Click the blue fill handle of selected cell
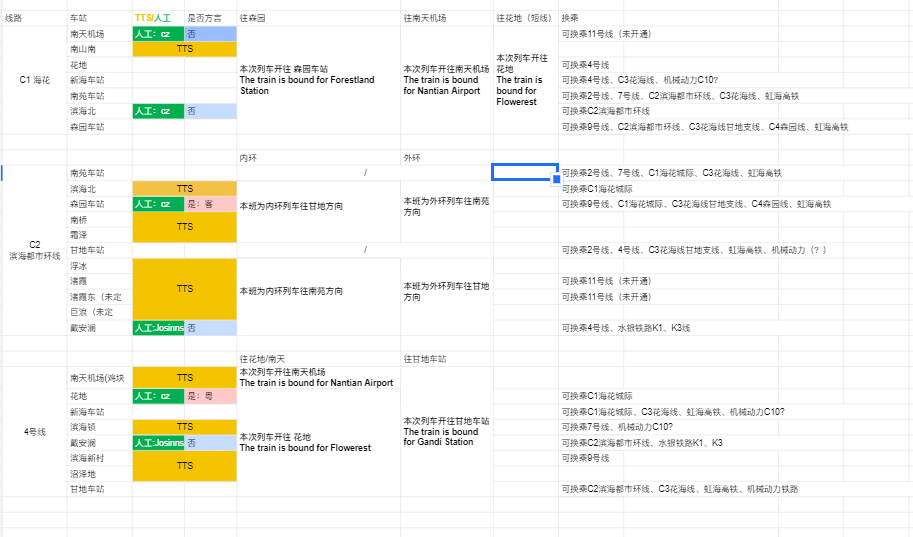 pos(555,180)
